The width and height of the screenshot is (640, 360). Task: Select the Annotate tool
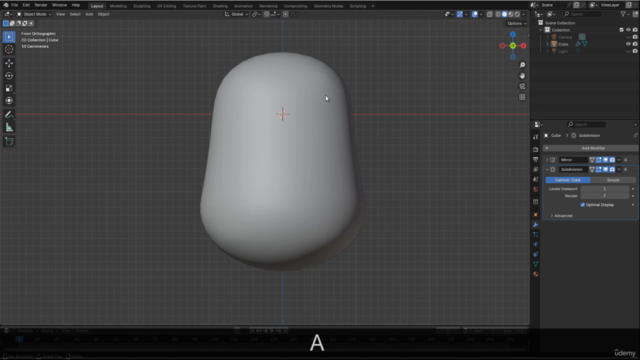click(x=9, y=115)
